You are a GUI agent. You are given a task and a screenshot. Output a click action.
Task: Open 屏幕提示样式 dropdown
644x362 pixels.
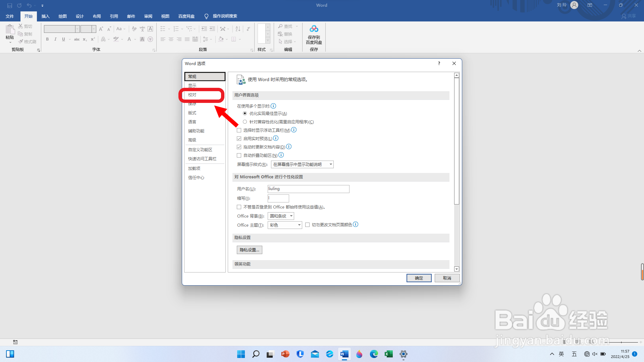[302, 164]
